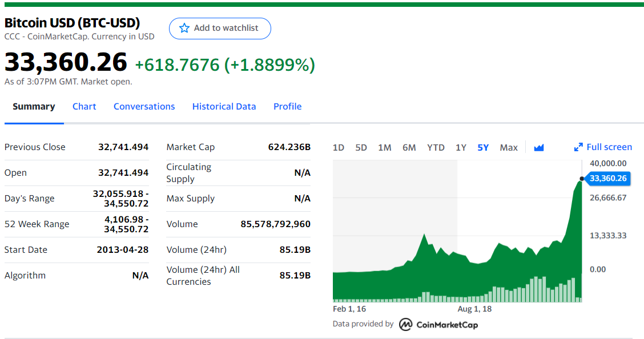This screenshot has height=339, width=644.
Task: Click the Aug 1, 18 axis label
Action: click(474, 309)
